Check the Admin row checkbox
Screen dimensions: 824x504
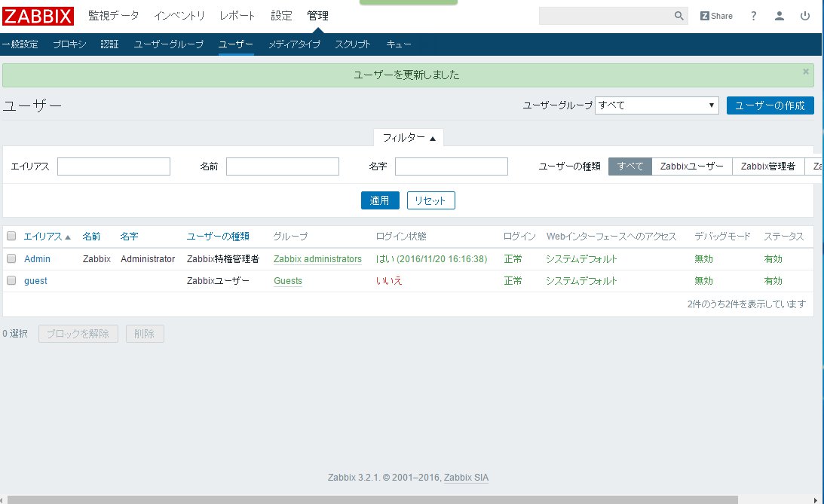(x=11, y=258)
